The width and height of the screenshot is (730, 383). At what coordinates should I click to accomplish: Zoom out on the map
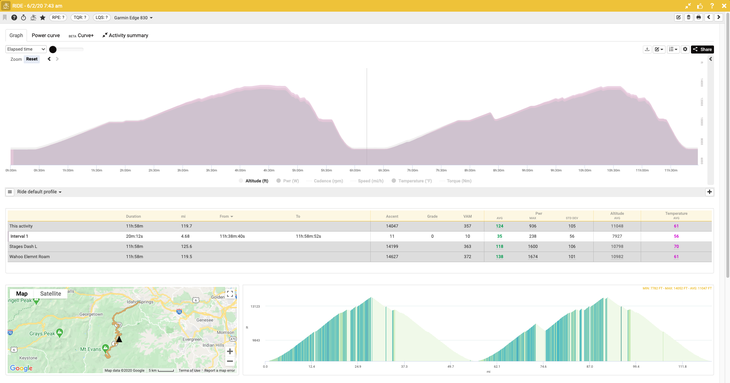click(x=230, y=362)
